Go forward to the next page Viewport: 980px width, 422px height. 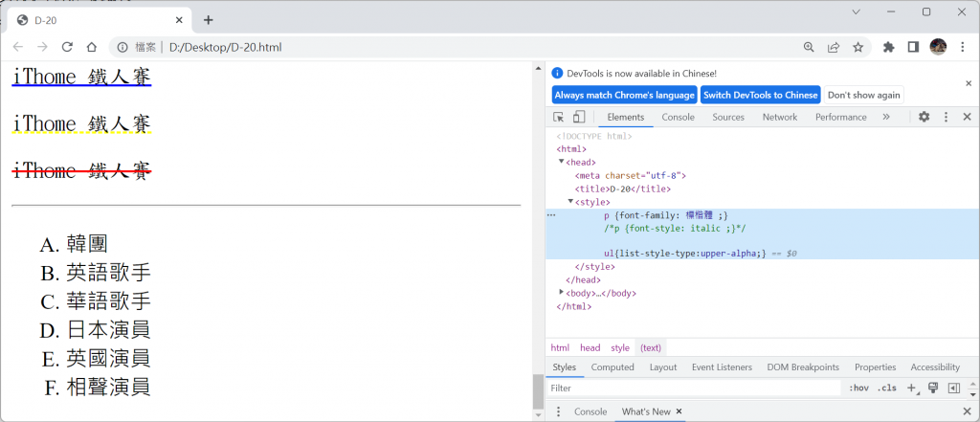42,47
